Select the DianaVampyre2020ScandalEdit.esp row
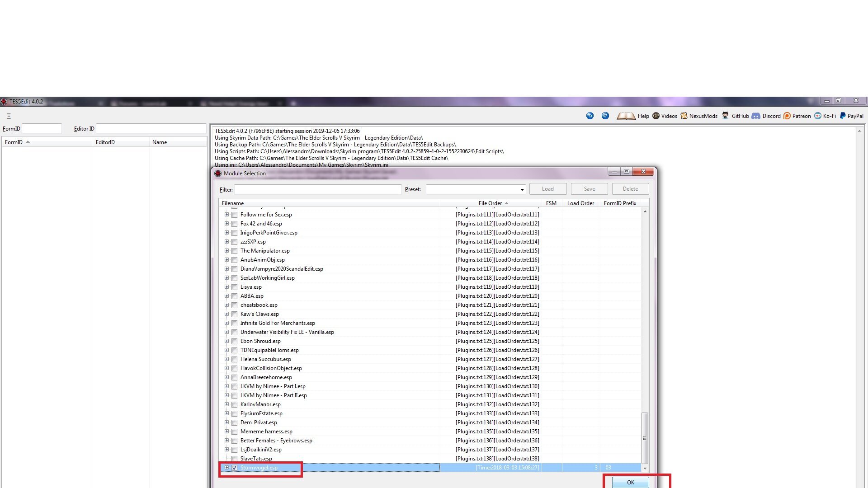 pos(430,269)
